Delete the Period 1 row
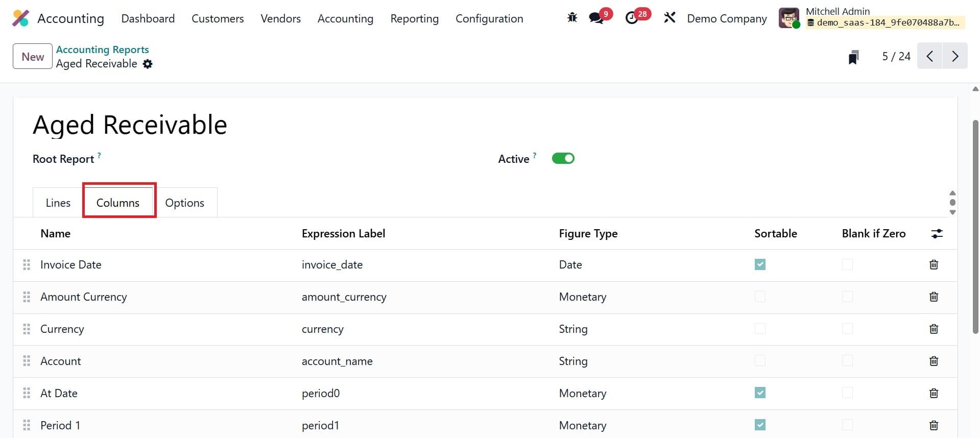The height and width of the screenshot is (438, 980). (934, 425)
